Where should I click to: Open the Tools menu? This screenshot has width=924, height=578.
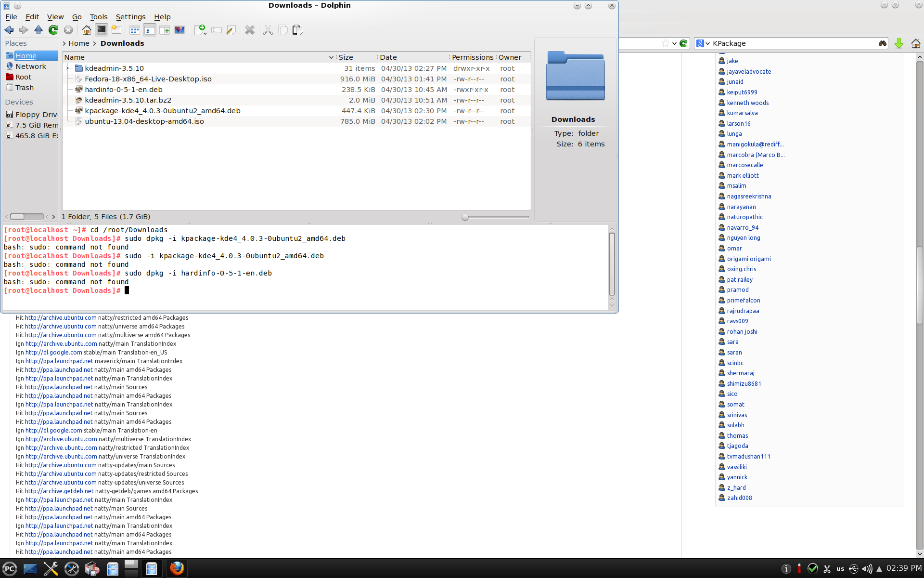click(98, 17)
